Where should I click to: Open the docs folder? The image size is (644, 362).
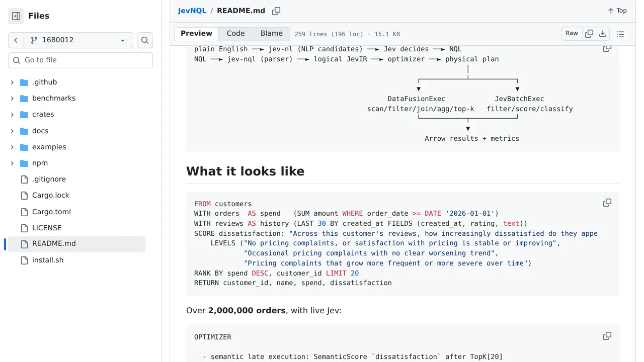pos(40,131)
